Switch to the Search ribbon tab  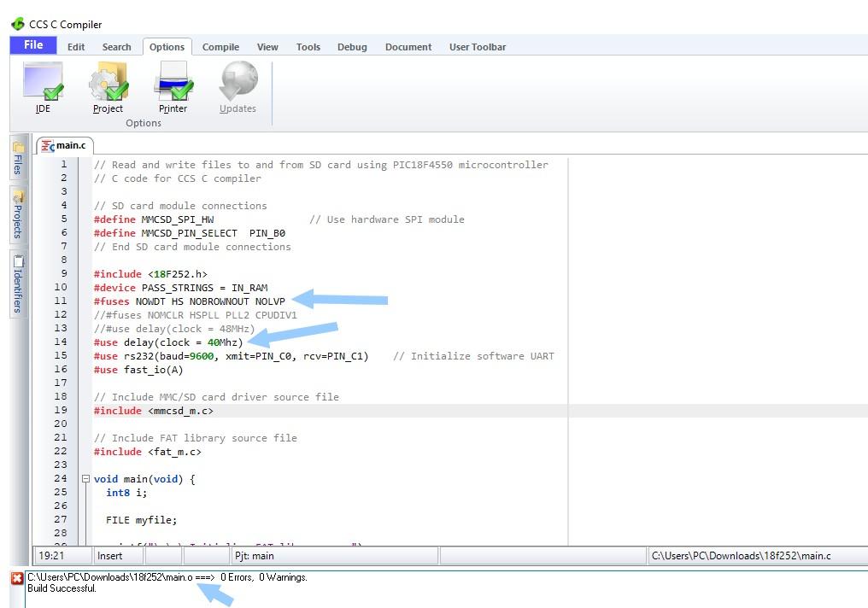(116, 47)
